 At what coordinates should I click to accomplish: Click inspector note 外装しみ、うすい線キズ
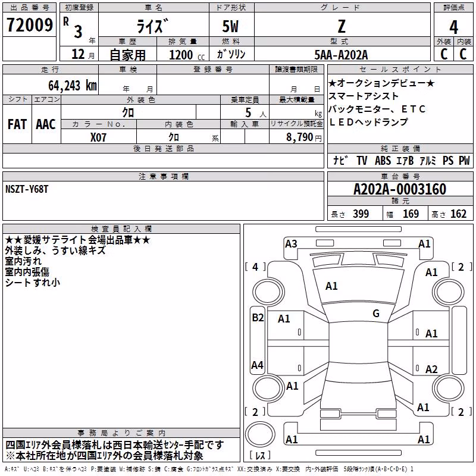(55, 250)
